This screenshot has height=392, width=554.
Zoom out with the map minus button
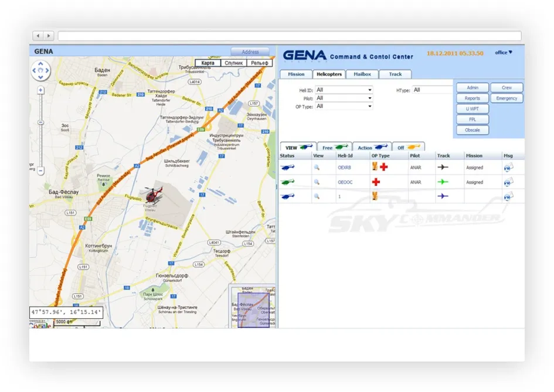(40, 171)
